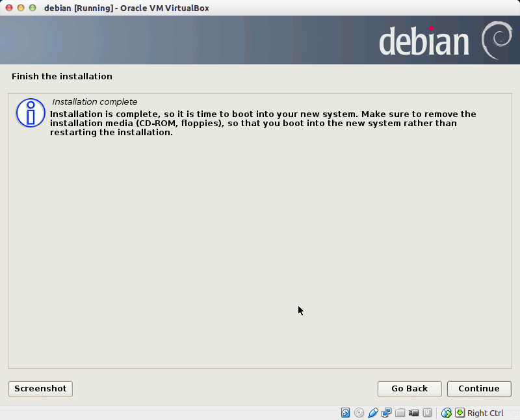
Task: Toggle the mouse integration icon
Action: [x=447, y=413]
